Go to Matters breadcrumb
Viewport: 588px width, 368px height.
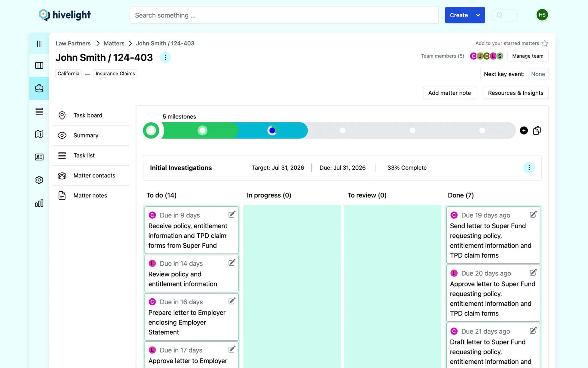point(114,44)
